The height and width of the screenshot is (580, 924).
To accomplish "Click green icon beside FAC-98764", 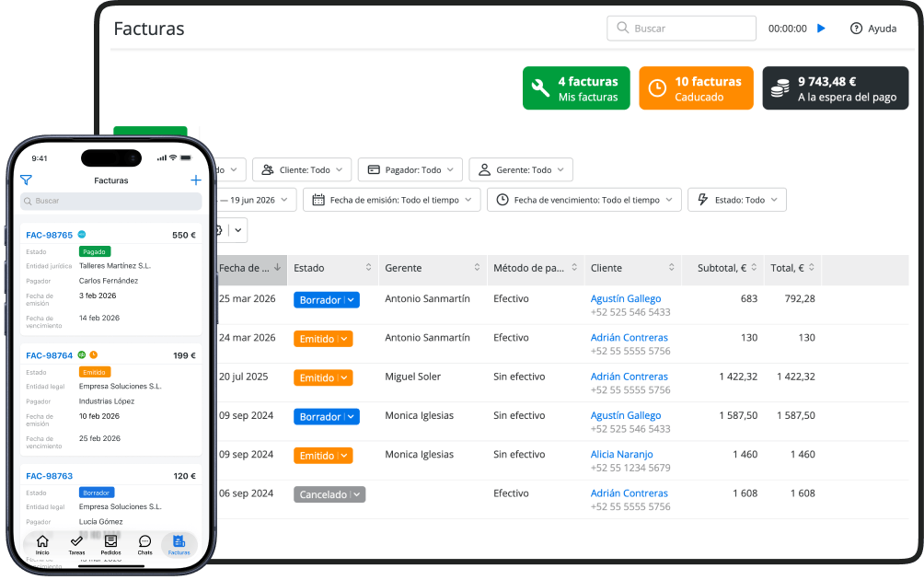I will click(x=82, y=354).
